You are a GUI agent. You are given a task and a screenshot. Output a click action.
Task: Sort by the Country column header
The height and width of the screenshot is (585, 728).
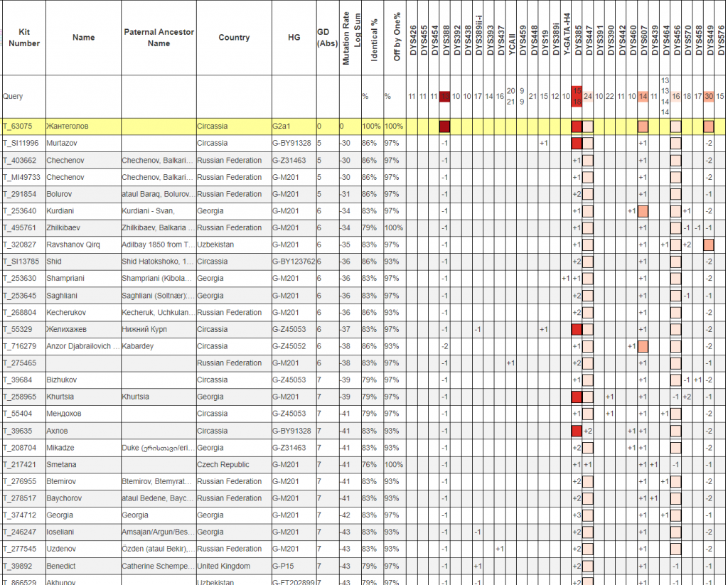coord(234,38)
